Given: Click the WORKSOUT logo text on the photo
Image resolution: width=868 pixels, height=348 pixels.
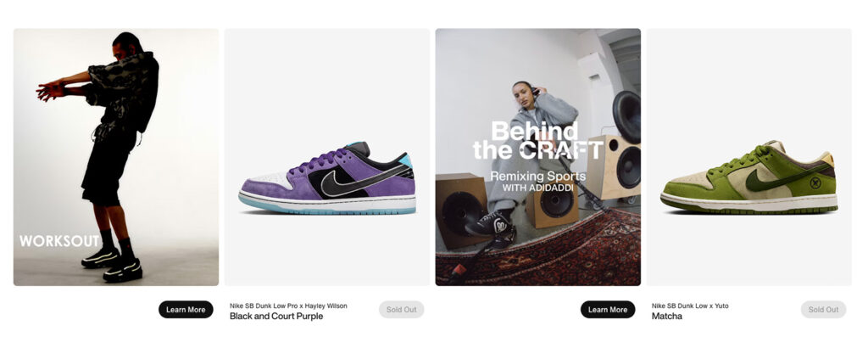Looking at the screenshot, I should 59,241.
